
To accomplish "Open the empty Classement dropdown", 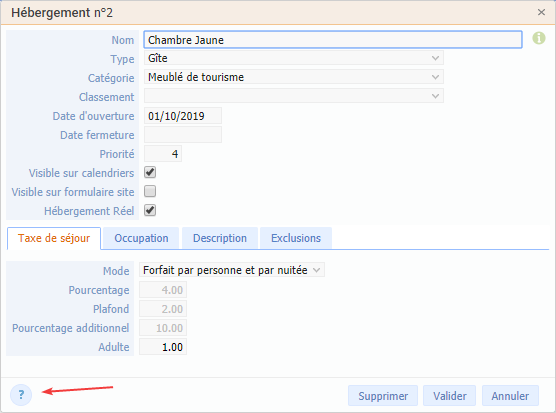I will pos(294,96).
